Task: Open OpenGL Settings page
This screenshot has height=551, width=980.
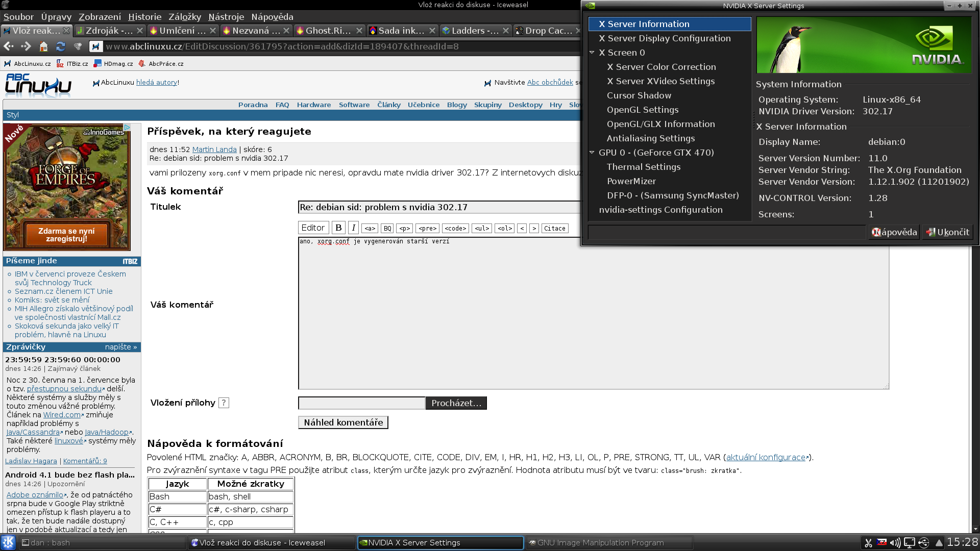Action: [x=643, y=110]
